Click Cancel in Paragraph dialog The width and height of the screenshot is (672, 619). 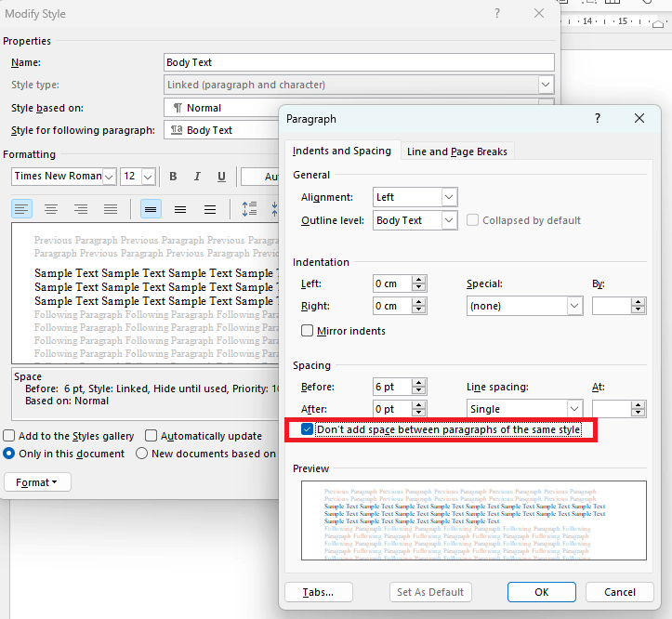click(620, 592)
